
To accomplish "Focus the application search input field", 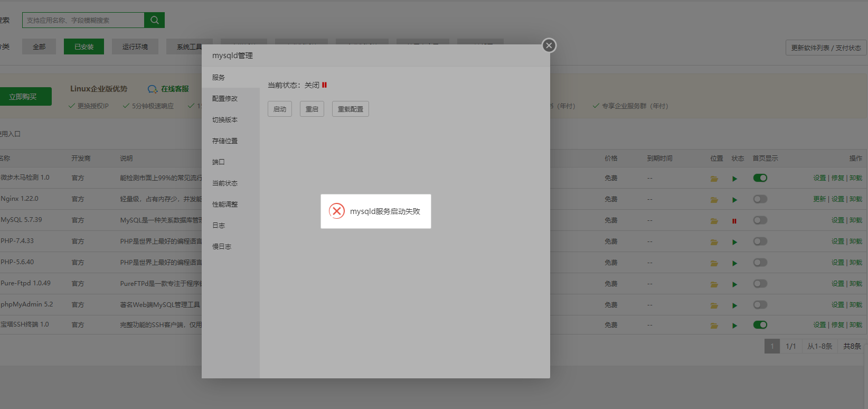I will [83, 20].
